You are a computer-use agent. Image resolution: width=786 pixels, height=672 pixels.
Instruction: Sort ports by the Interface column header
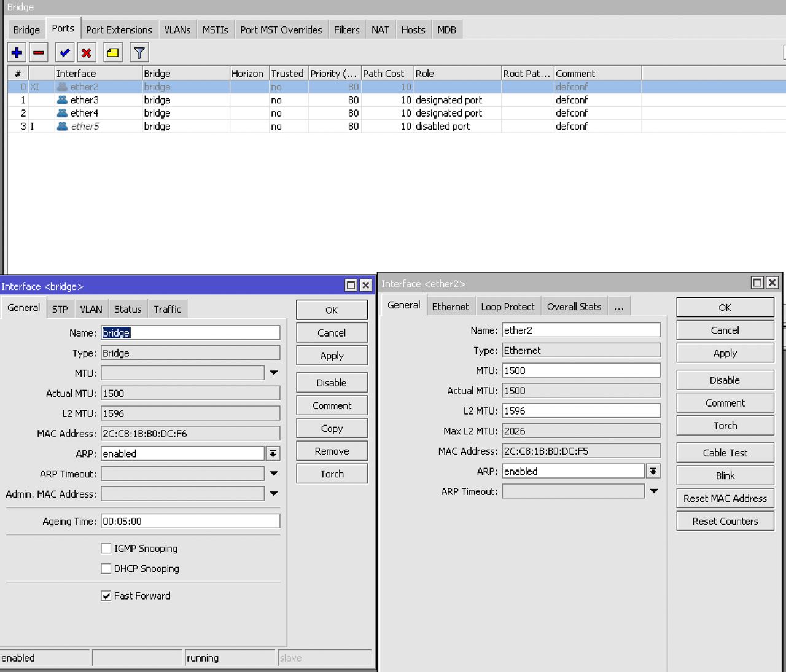coord(98,74)
